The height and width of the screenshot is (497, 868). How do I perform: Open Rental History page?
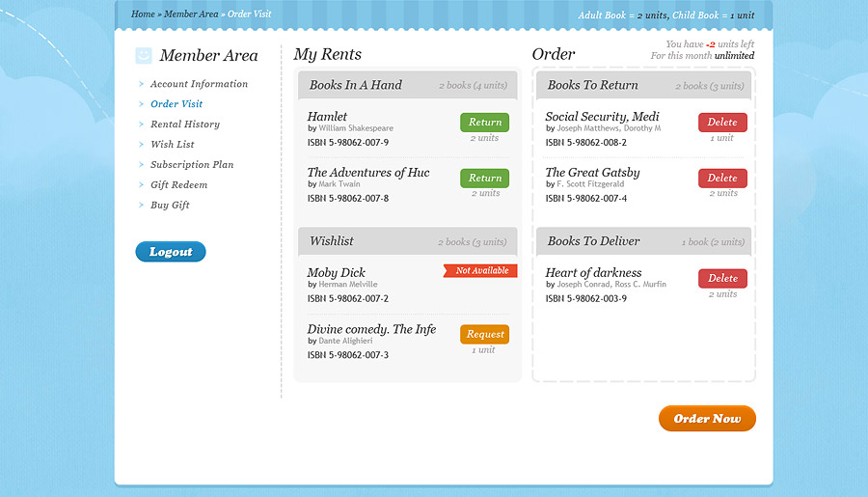pyautogui.click(x=185, y=124)
